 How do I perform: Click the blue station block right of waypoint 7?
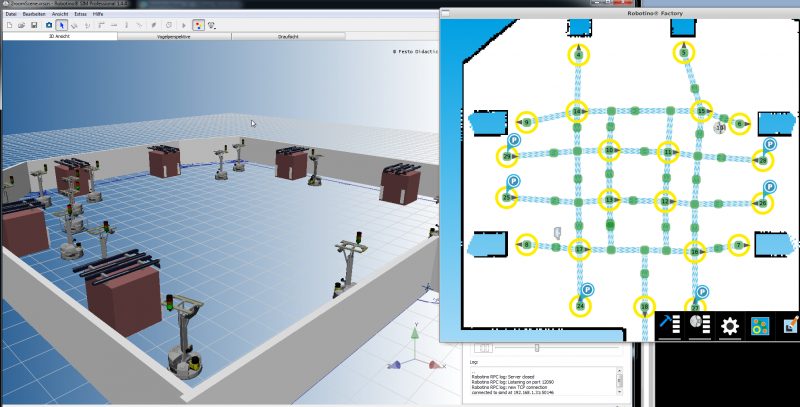pos(774,244)
